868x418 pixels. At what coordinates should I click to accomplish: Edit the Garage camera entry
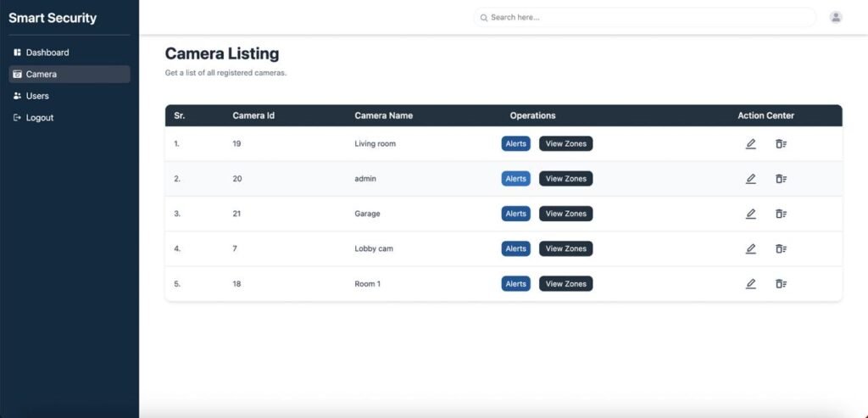point(750,214)
